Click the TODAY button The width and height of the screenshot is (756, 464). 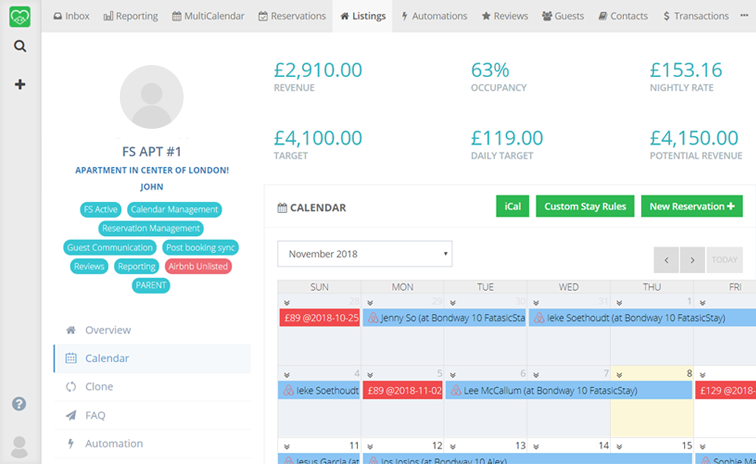point(725,260)
